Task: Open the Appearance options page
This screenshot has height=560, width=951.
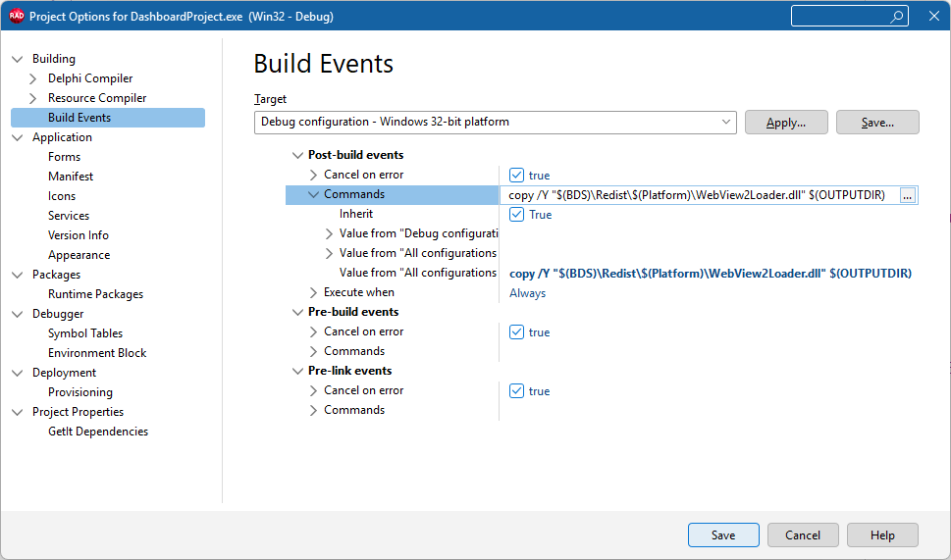Action: coord(79,255)
